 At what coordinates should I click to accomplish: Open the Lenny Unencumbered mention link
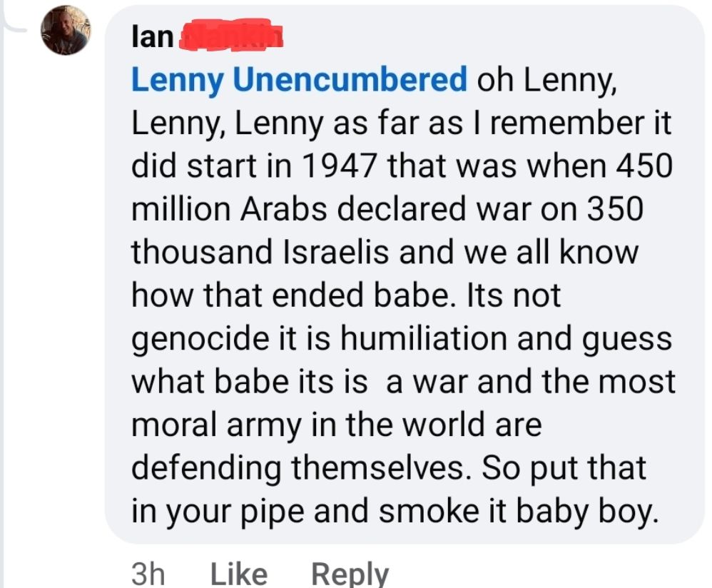[299, 80]
